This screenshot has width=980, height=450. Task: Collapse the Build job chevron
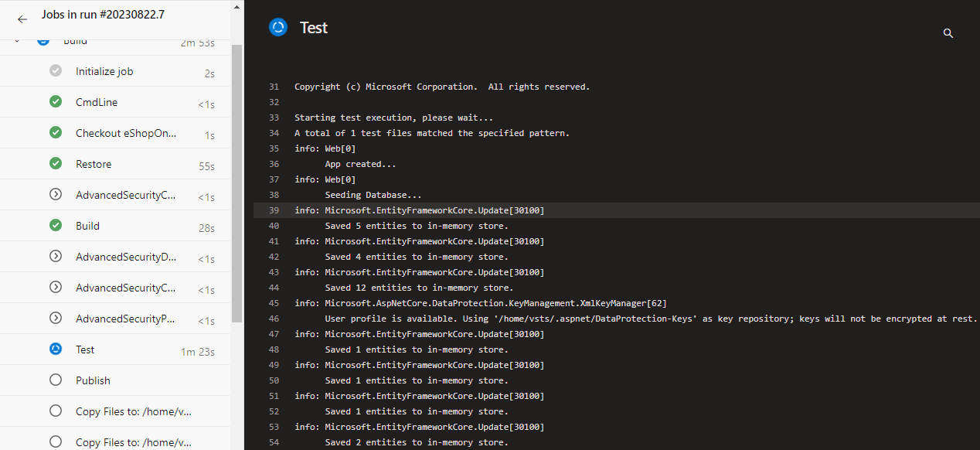click(x=17, y=41)
